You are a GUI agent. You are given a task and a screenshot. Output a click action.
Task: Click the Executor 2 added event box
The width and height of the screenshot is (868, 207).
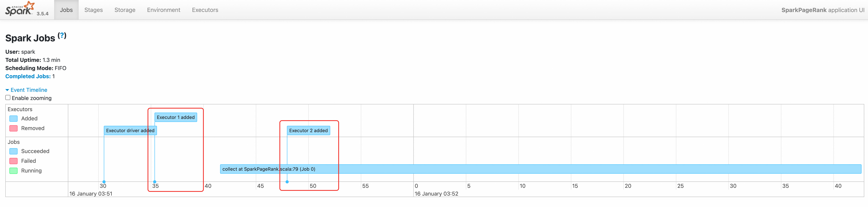click(x=308, y=130)
